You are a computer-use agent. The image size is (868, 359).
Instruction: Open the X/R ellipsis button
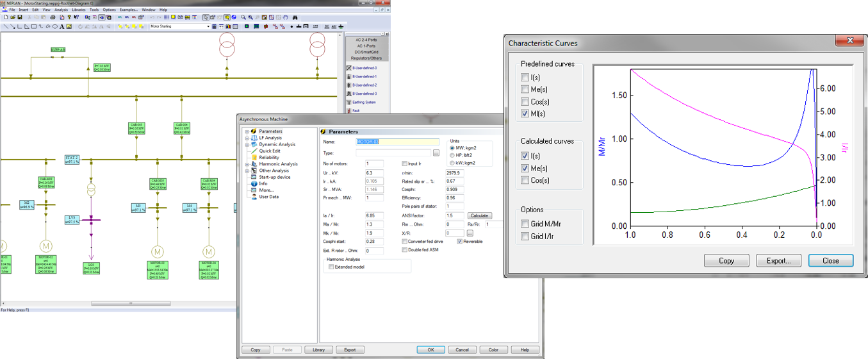coord(470,233)
